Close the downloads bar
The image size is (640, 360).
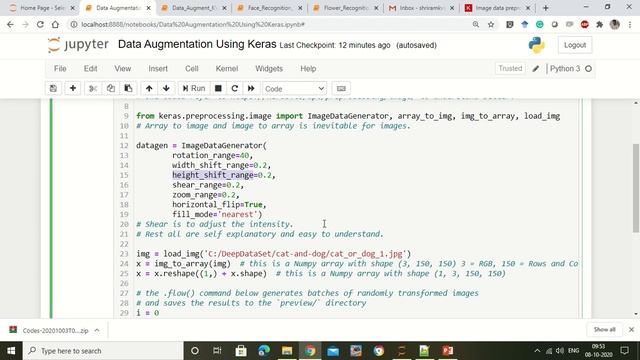631,329
